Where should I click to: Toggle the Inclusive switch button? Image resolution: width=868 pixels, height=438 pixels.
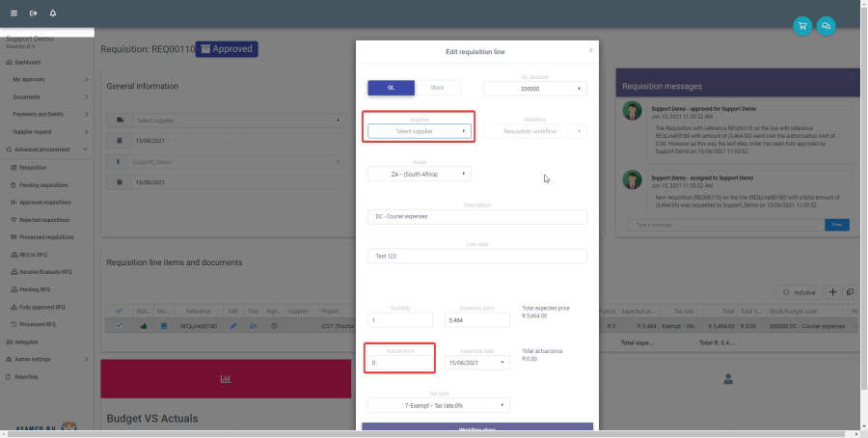click(x=798, y=291)
